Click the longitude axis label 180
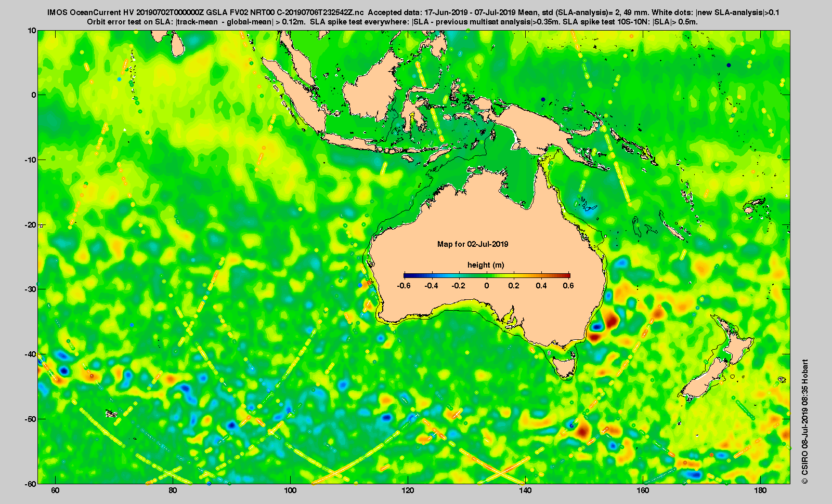Image resolution: width=832 pixels, height=504 pixels. pos(760,490)
